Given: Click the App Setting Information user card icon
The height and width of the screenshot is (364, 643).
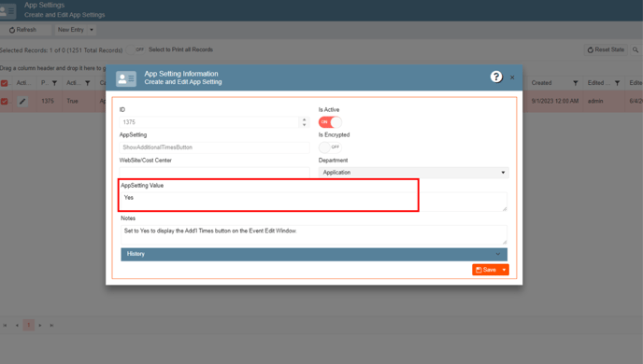Looking at the screenshot, I should point(126,78).
